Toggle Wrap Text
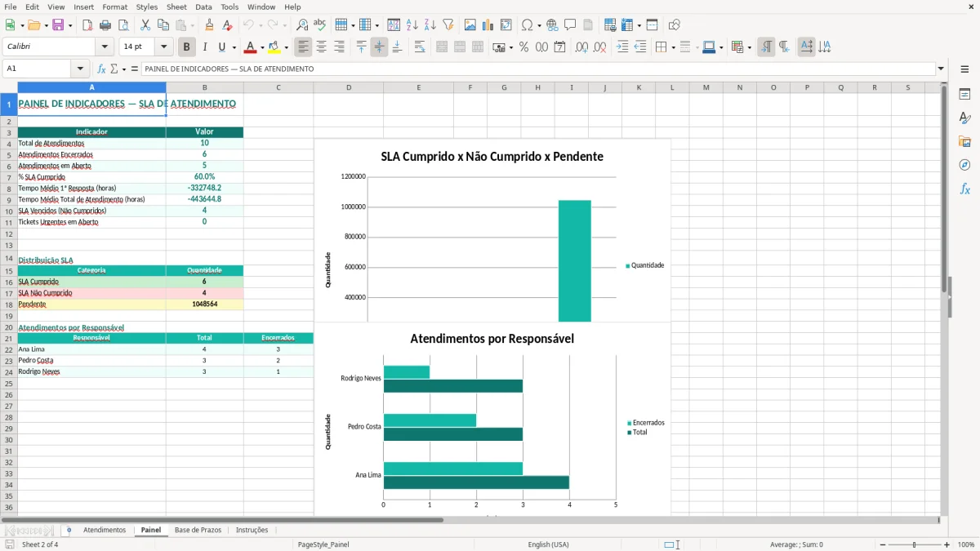Viewport: 980px width, 551px height. pyautogui.click(x=420, y=47)
